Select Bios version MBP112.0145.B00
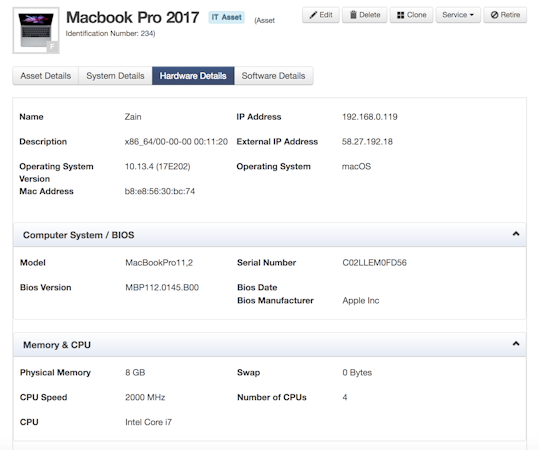Viewport: 539px width, 450px height. 162,287
